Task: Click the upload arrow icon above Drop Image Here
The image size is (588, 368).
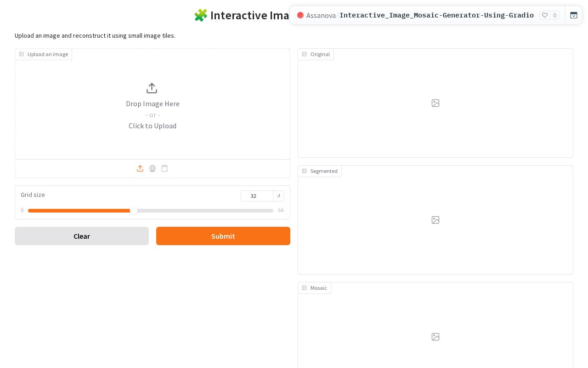Action: 152,88
